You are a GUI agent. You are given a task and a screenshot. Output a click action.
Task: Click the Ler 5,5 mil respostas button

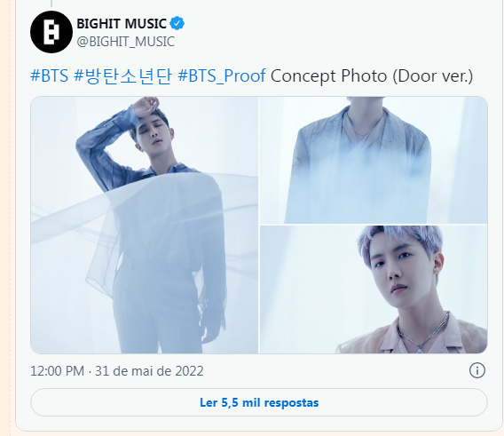pos(259,402)
